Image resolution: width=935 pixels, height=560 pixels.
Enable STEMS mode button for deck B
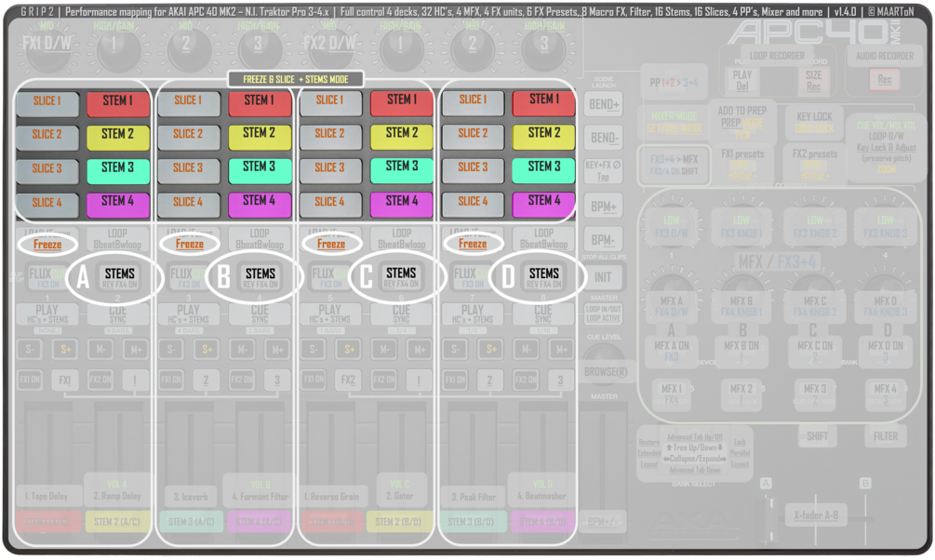coord(260,277)
